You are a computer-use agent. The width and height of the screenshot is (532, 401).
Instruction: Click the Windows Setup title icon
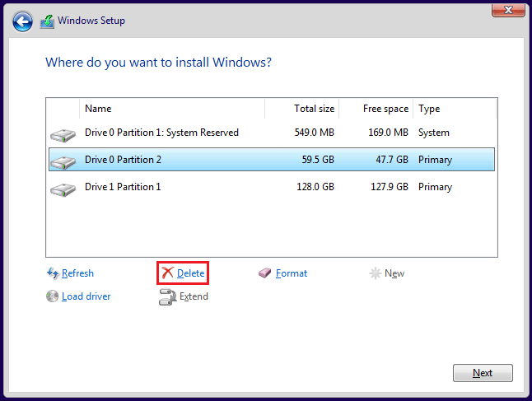coord(47,21)
